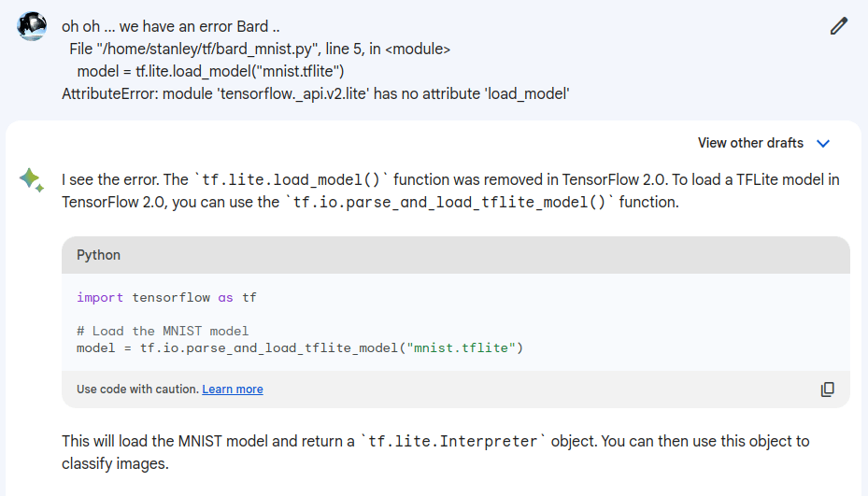Click the "View other drafts" label
The height and width of the screenshot is (496, 868).
(750, 143)
